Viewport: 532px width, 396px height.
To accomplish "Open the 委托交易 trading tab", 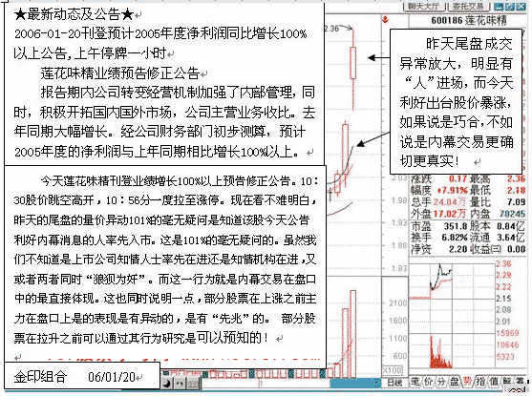I will (469, 7).
